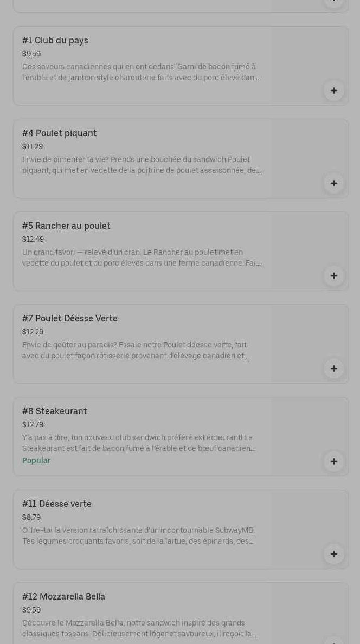Add #1 Club du pays to cart
This screenshot has height=644, width=360.
click(x=333, y=91)
